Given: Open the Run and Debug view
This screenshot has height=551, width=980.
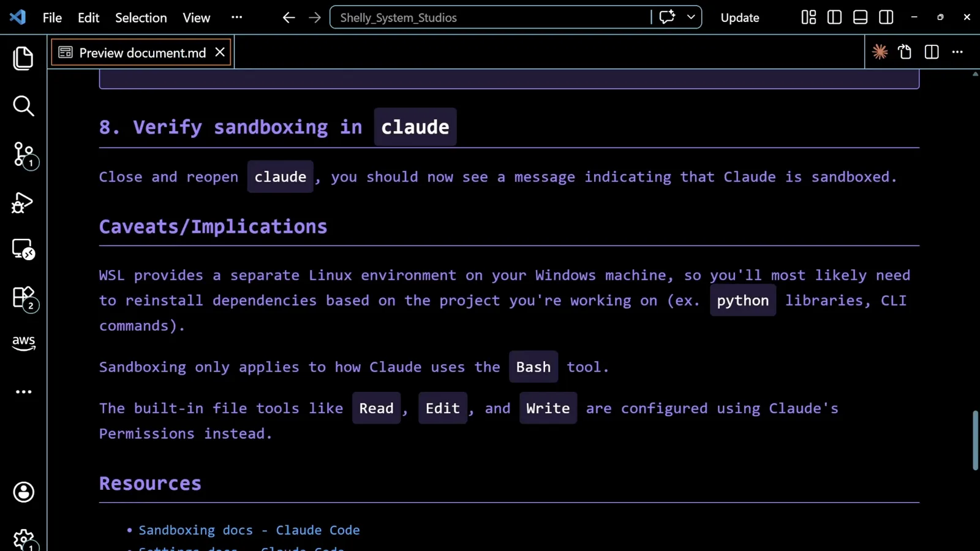Looking at the screenshot, I should [23, 203].
